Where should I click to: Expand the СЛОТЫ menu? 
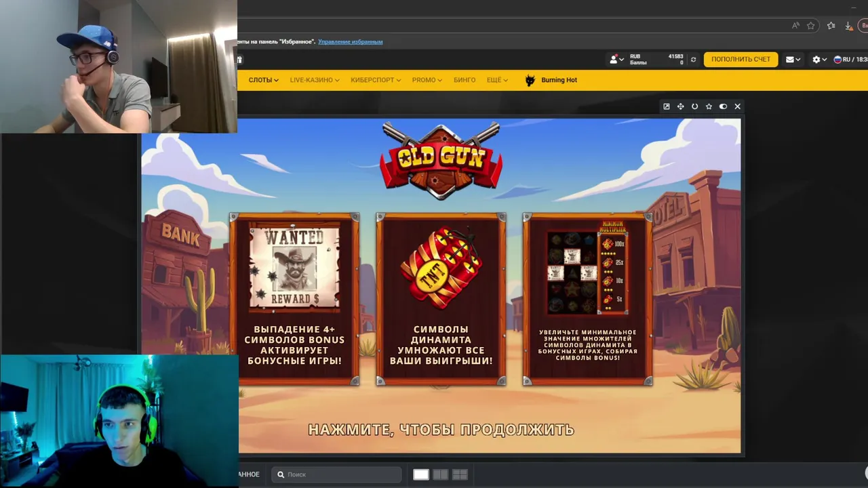[263, 80]
